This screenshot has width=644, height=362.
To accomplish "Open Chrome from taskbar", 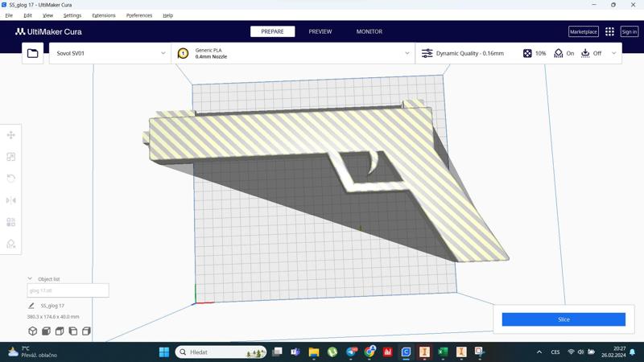I will pos(369,352).
